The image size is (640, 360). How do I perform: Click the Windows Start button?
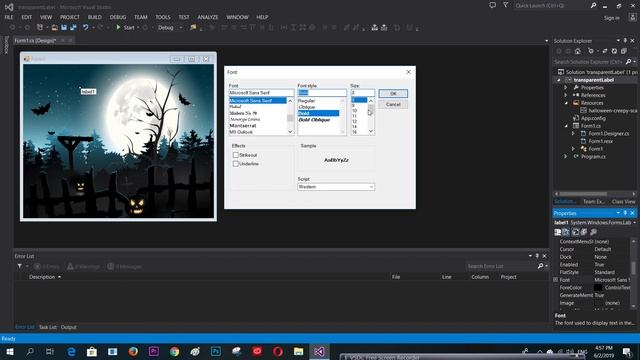click(x=9, y=351)
